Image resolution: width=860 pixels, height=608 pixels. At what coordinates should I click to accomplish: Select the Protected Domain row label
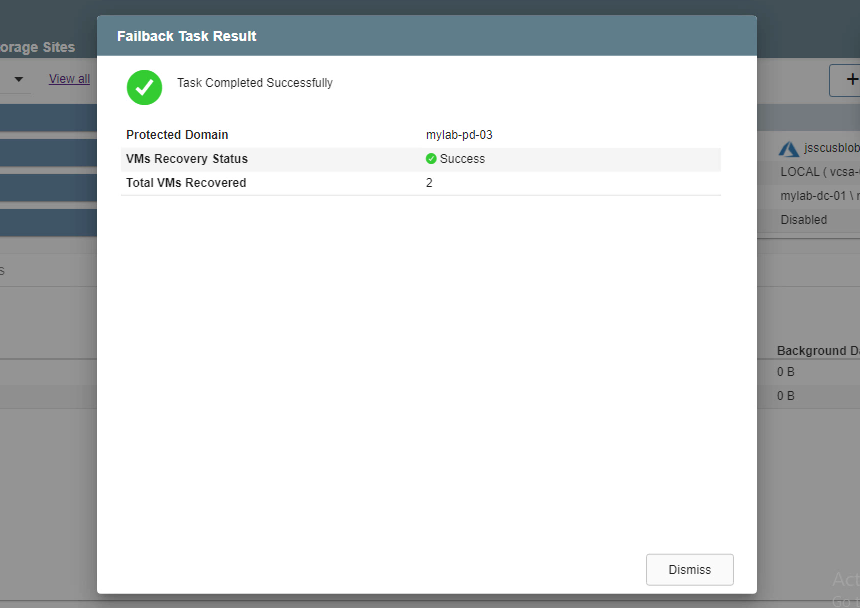(177, 135)
